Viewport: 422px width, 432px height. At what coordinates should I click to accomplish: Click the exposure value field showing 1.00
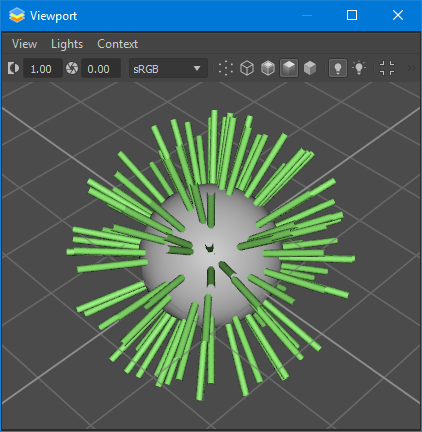43,69
